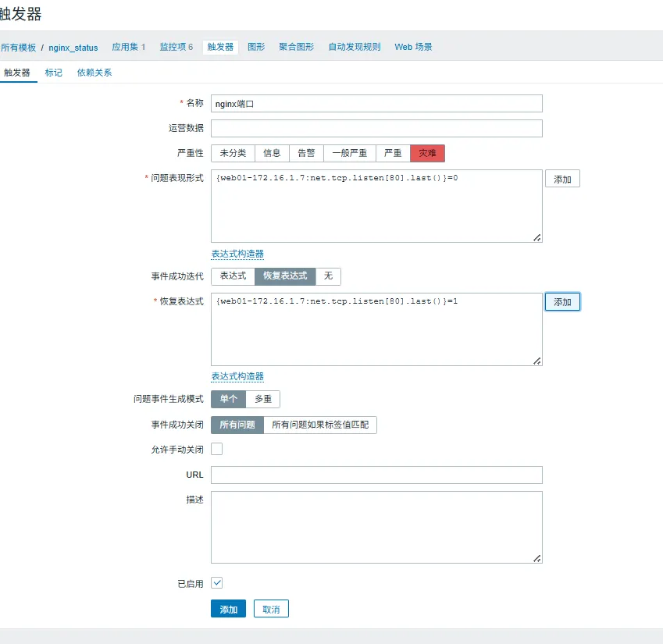Go to 监控项 6 section
This screenshot has width=663, height=644.
[x=176, y=47]
